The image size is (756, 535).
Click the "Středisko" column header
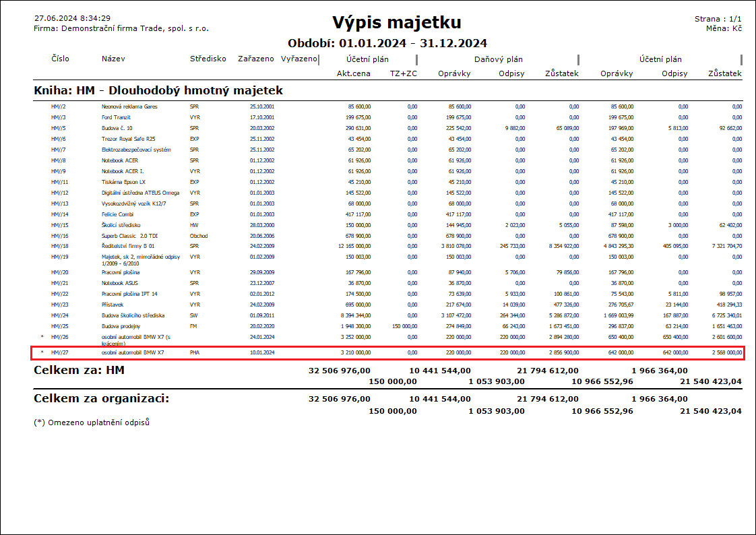pyautogui.click(x=208, y=59)
